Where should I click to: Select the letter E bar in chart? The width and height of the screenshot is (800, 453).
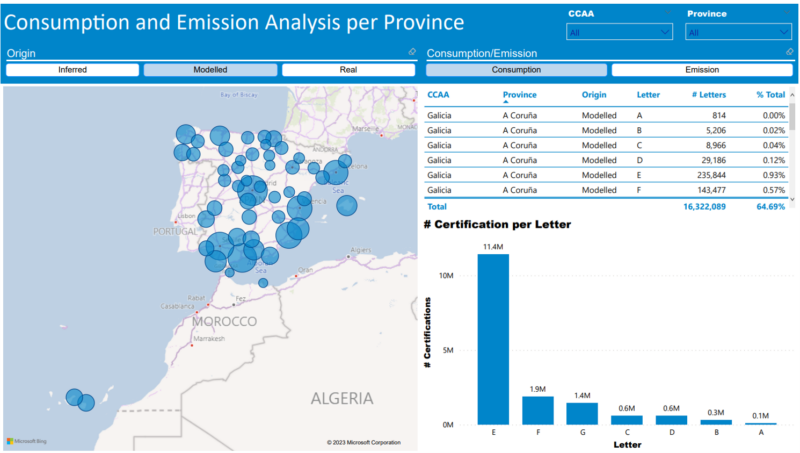pyautogui.click(x=493, y=339)
